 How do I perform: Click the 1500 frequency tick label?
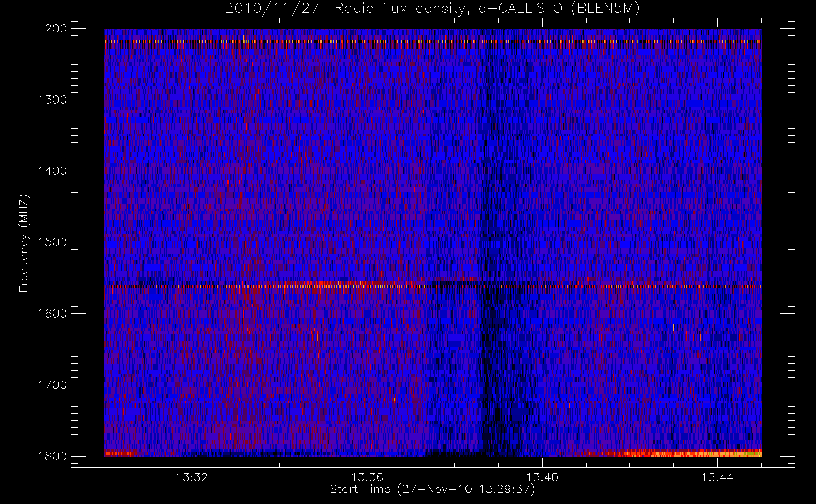tap(52, 242)
